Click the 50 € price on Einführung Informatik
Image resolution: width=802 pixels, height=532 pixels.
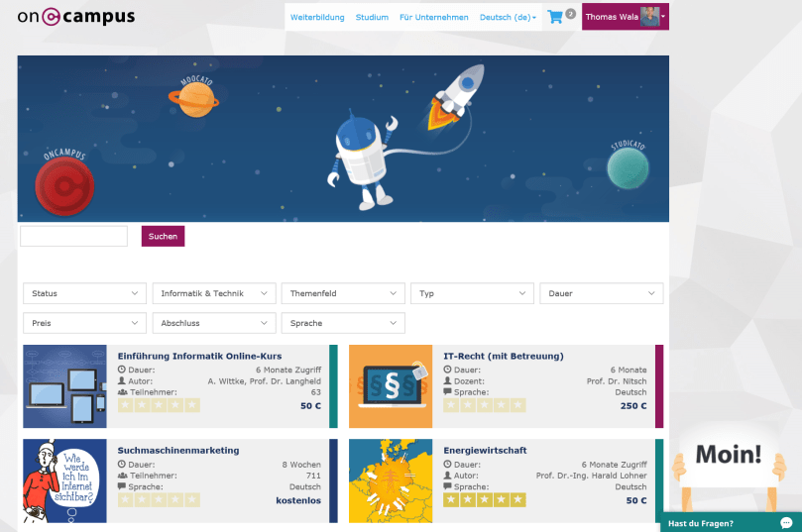310,406
